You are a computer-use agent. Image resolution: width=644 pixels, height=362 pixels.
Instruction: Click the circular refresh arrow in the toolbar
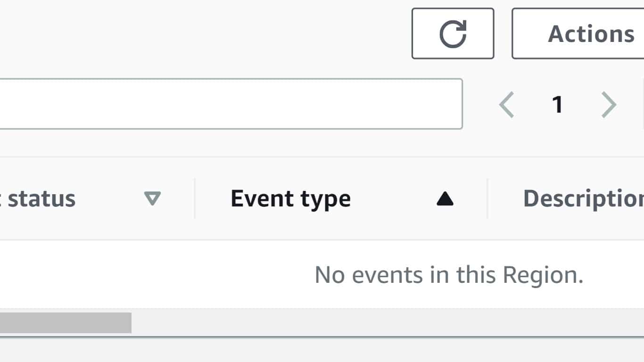(453, 33)
